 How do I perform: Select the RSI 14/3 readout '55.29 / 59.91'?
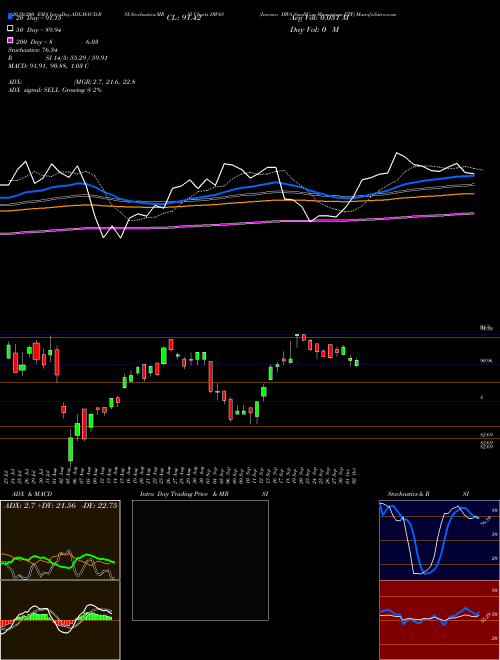(88, 58)
